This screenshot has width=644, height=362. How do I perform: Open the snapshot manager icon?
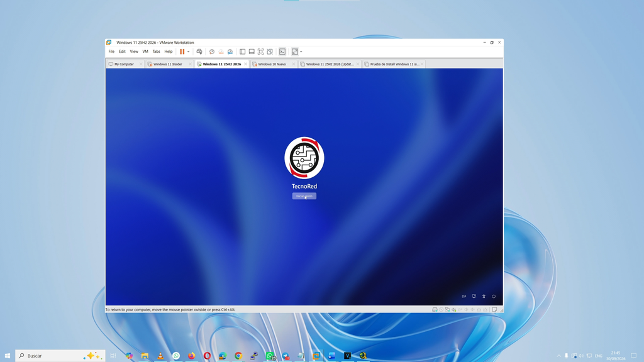[230, 52]
